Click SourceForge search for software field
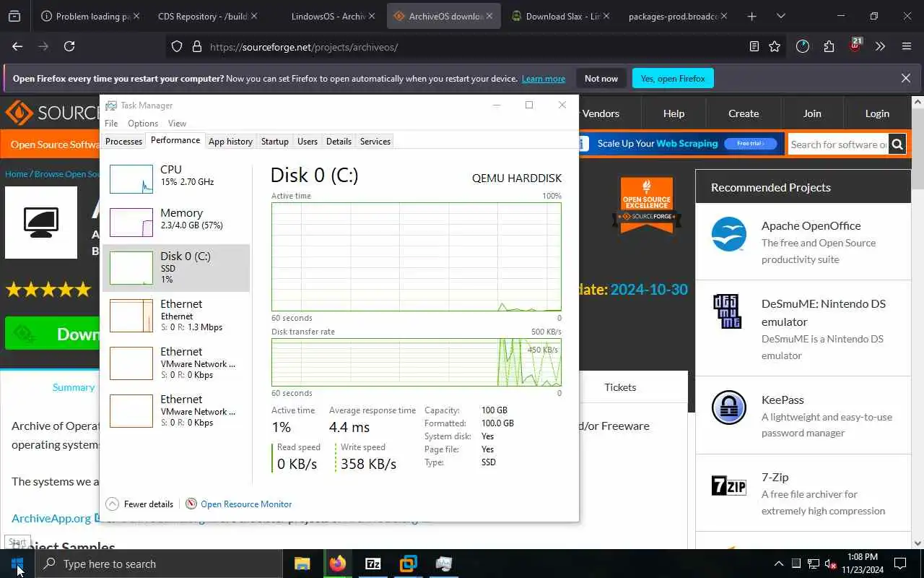The height and width of the screenshot is (578, 924). [838, 144]
